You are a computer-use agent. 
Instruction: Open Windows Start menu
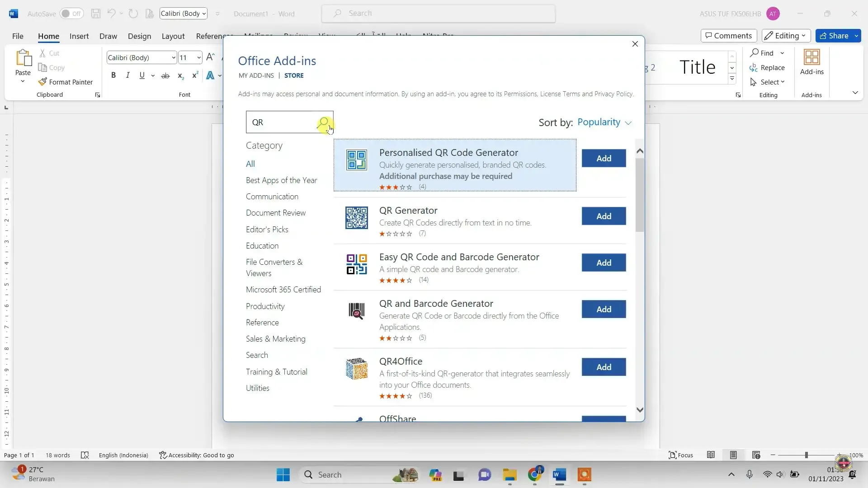(283, 474)
